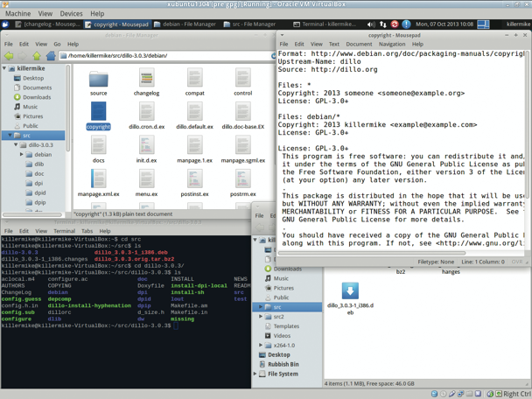Select Templates in src File Manager sidebar
Screen dimensions: 532x399
(x=286, y=325)
